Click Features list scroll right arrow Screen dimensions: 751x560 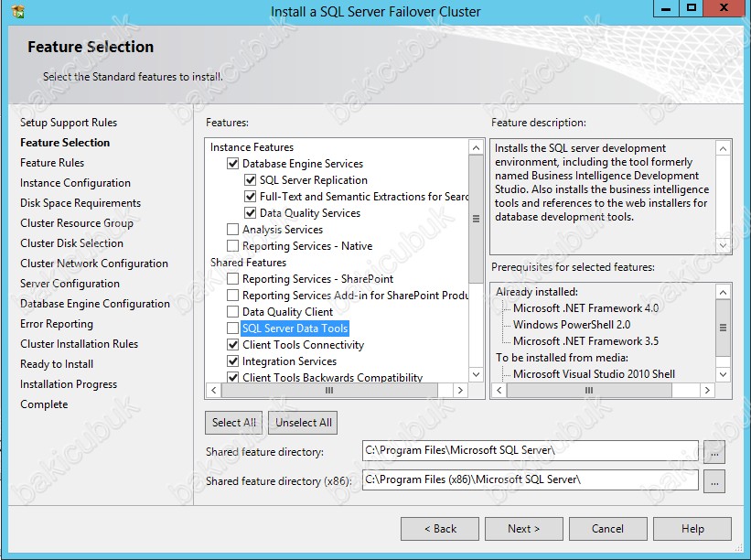[x=460, y=391]
